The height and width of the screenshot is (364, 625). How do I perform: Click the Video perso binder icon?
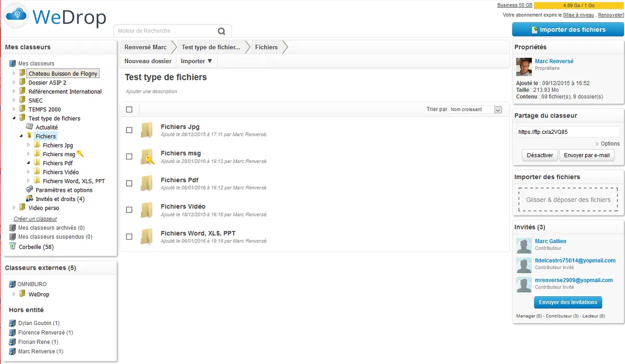pos(22,207)
